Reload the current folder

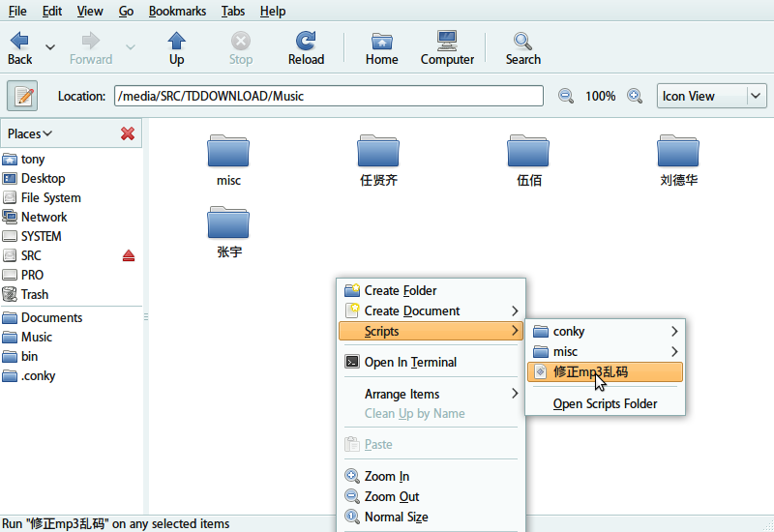tap(306, 47)
